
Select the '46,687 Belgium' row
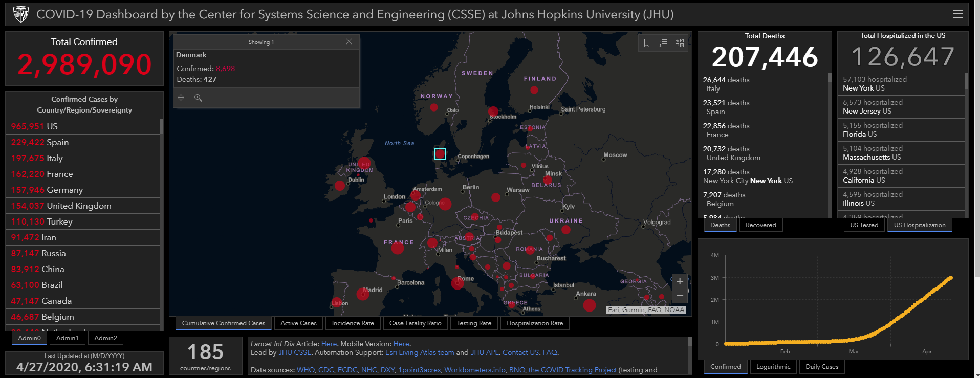[x=83, y=317]
